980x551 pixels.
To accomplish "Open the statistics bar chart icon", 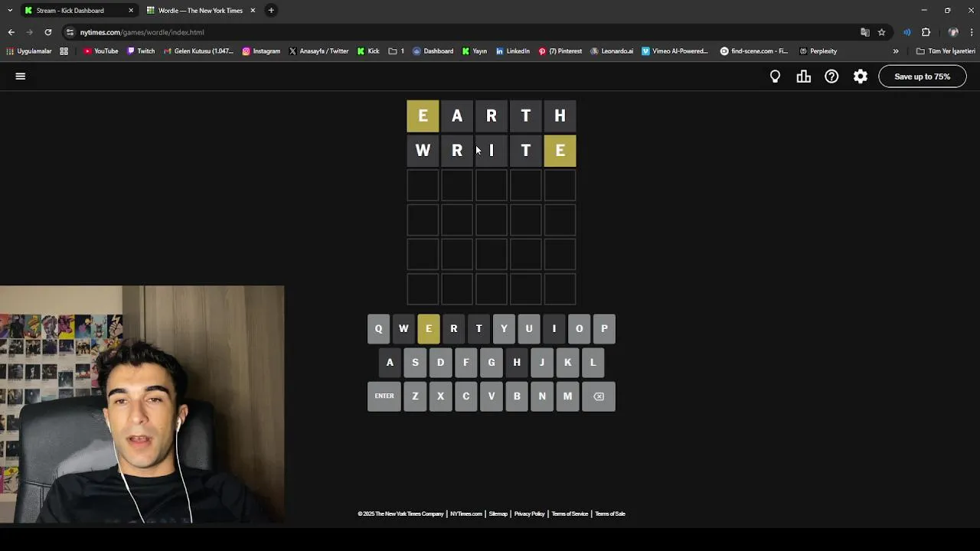I will click(x=803, y=77).
